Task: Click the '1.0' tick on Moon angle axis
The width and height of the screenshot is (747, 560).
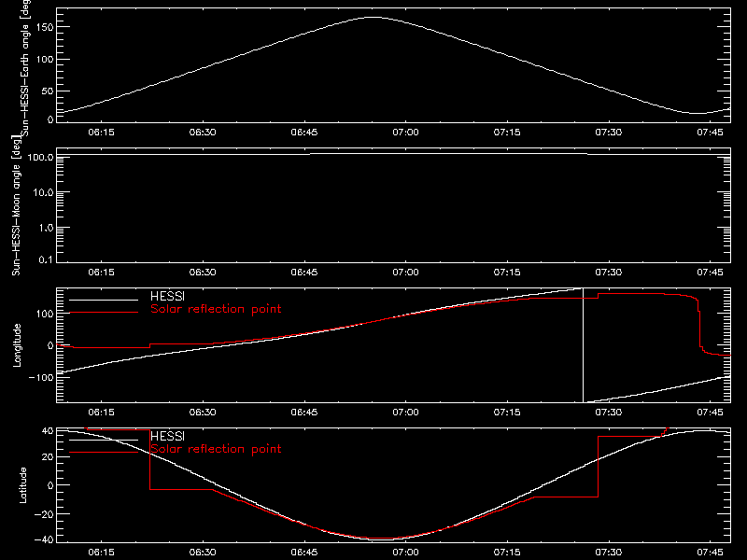Action: coord(46,228)
